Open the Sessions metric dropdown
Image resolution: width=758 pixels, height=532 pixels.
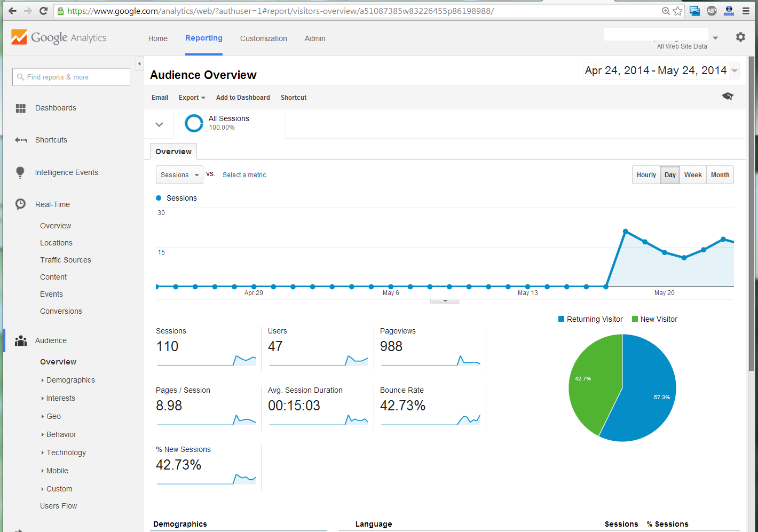179,175
